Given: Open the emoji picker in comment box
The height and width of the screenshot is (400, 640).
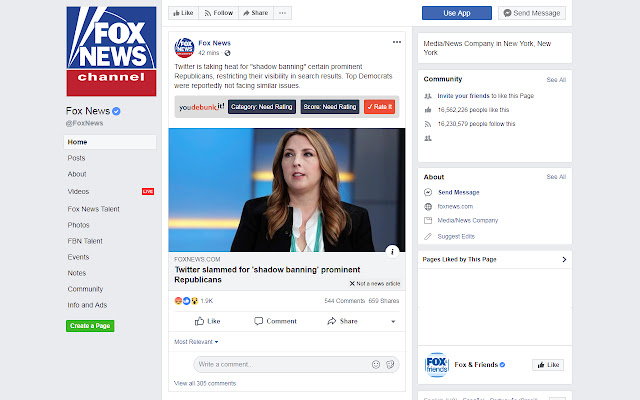Looking at the screenshot, I should coord(376,364).
